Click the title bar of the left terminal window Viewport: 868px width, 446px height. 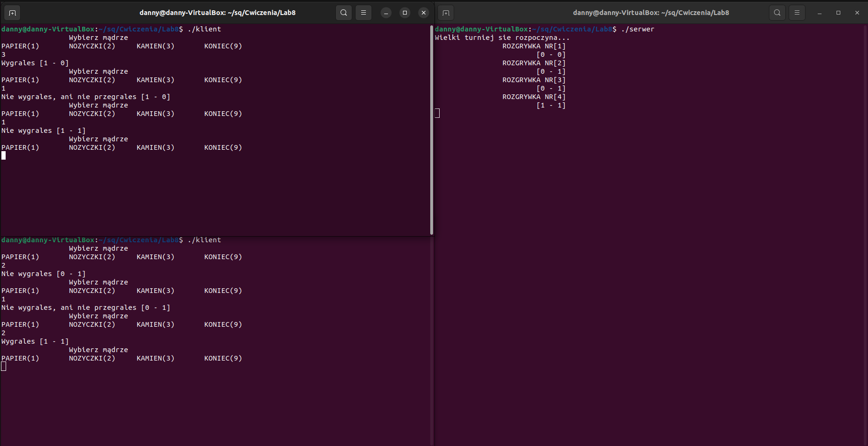pos(217,13)
